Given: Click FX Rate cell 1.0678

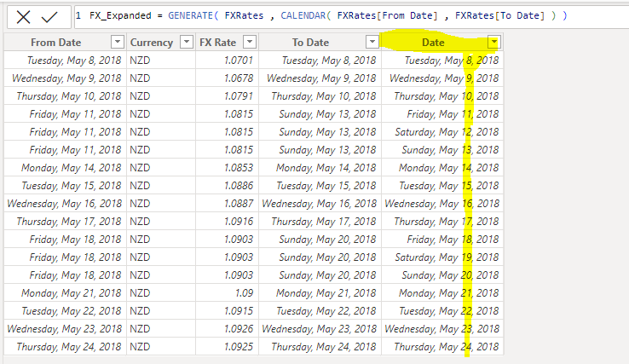Looking at the screenshot, I should (227, 78).
